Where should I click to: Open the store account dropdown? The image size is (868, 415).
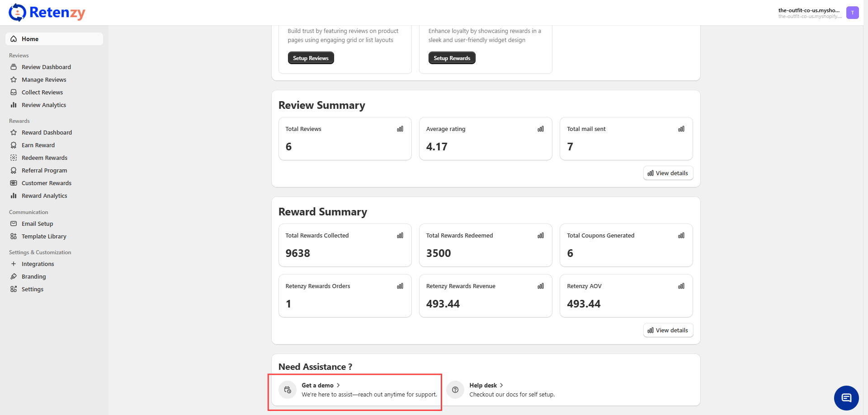pos(809,13)
